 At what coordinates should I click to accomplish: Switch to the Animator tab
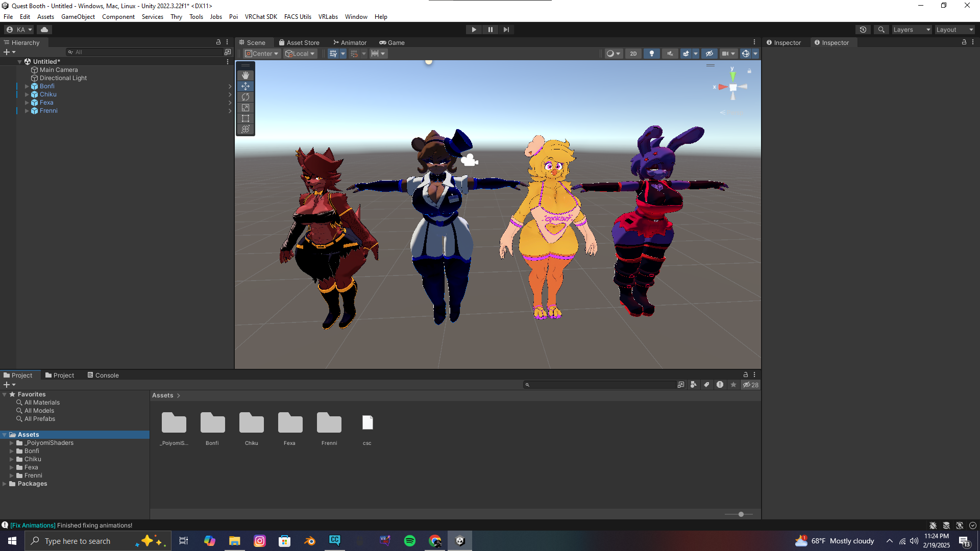[350, 43]
